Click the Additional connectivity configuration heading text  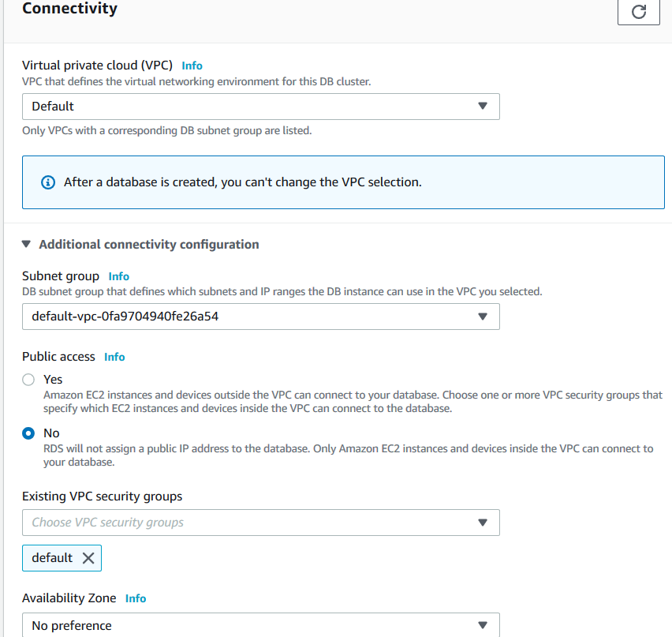149,245
